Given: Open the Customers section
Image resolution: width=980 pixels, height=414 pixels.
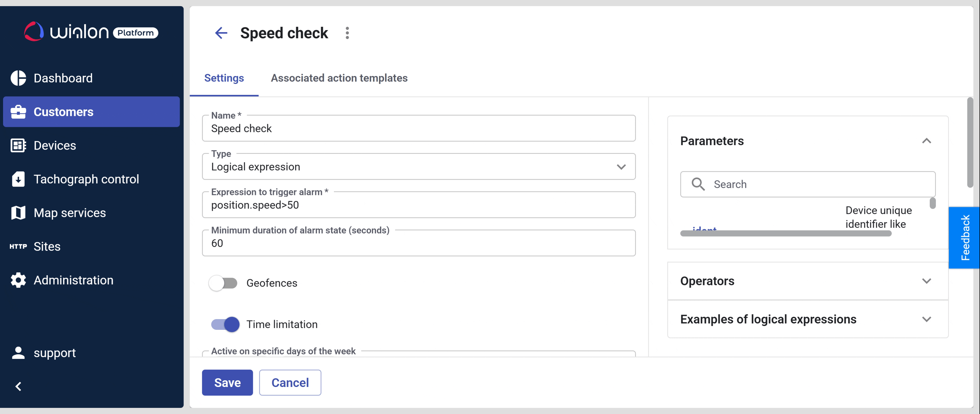Looking at the screenshot, I should 63,112.
